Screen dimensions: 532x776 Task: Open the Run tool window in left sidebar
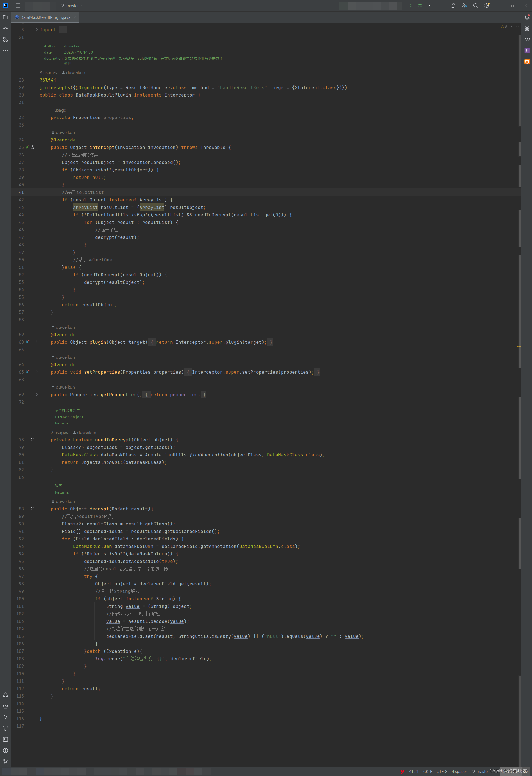pyautogui.click(x=6, y=717)
